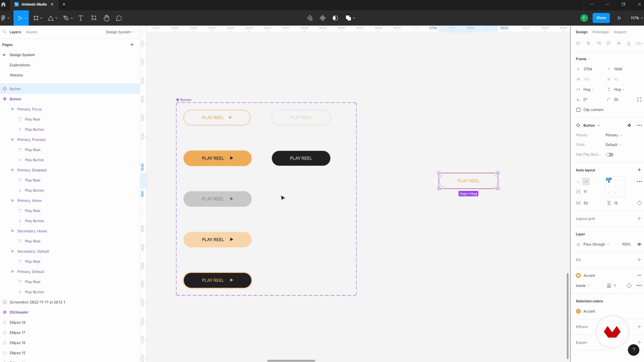Click the Share button

[x=601, y=18]
